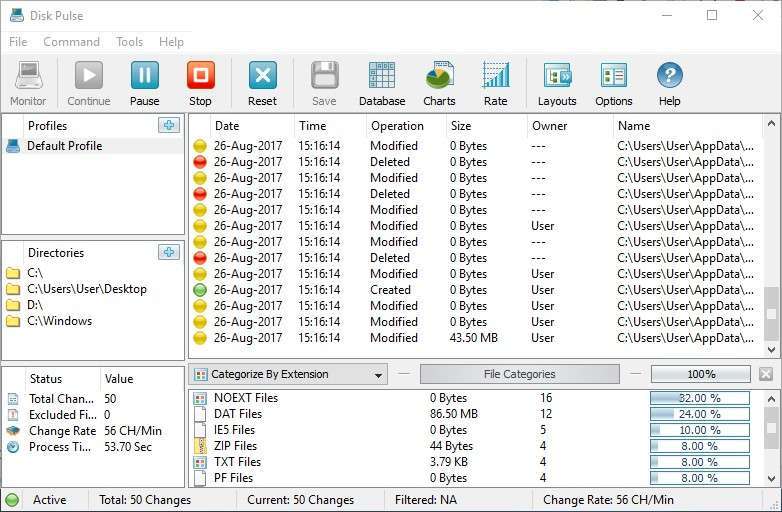Click the 86.50 MB size value
The height and width of the screenshot is (512, 782).
[x=454, y=414]
